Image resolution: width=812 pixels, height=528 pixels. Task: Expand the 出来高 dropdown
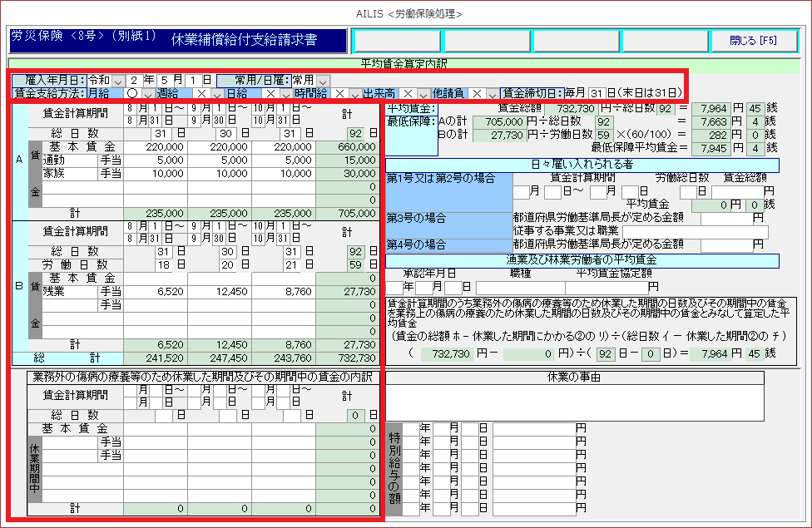pos(423,94)
